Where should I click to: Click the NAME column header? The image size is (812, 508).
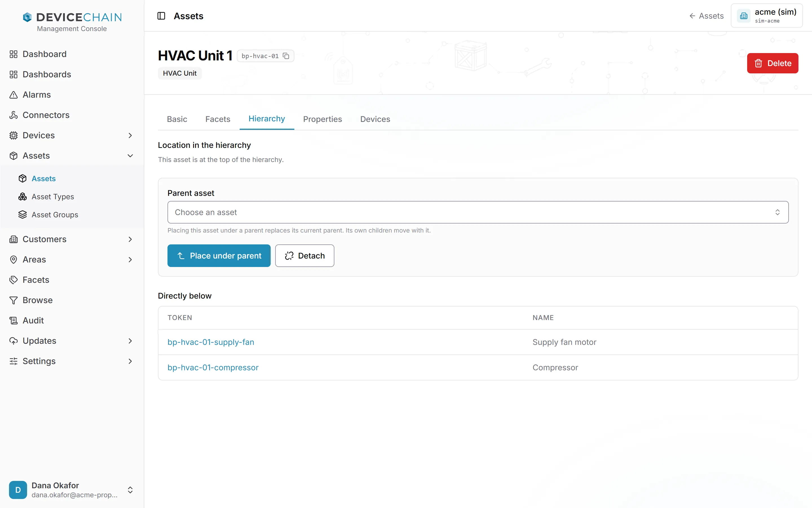(543, 317)
